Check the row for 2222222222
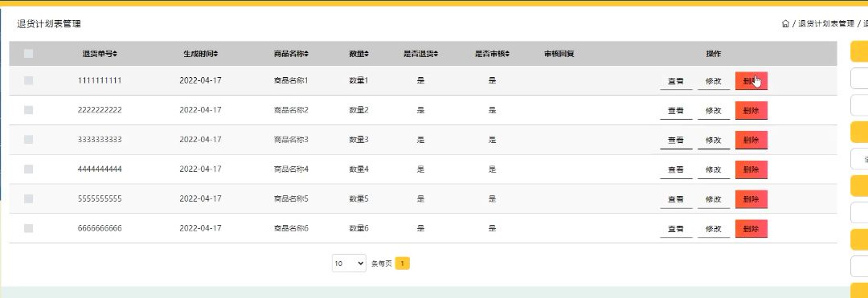 tap(29, 110)
